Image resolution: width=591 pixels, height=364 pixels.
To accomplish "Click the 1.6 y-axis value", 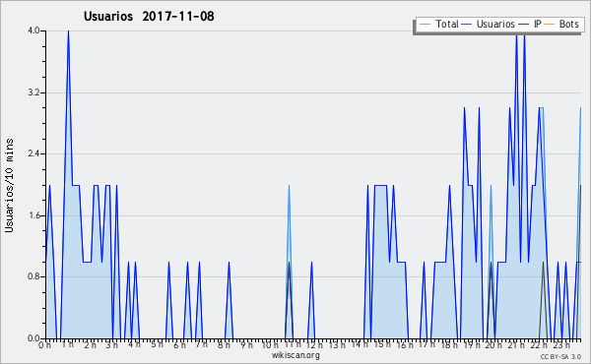I will (x=33, y=215).
